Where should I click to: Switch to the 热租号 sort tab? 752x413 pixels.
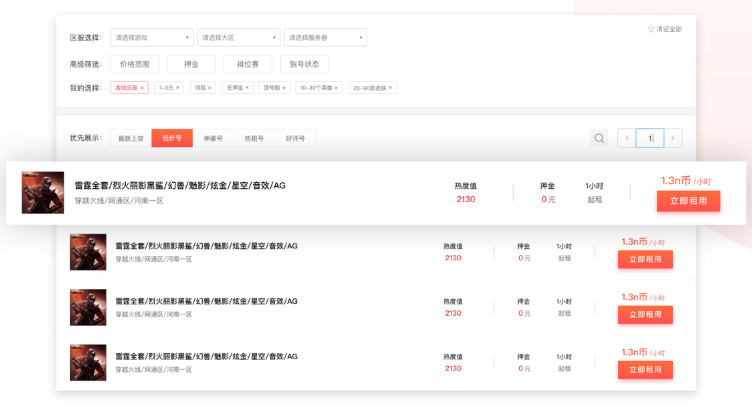[x=254, y=138]
